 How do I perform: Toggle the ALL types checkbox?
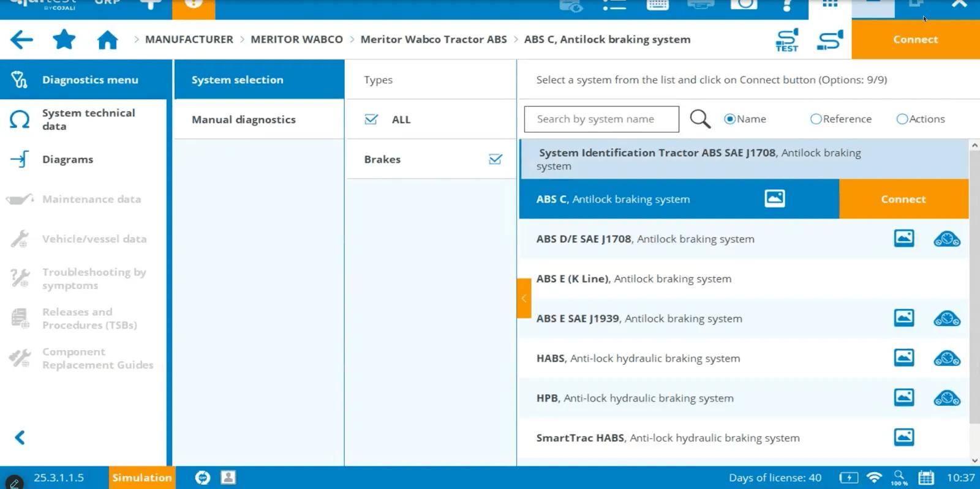pos(371,119)
